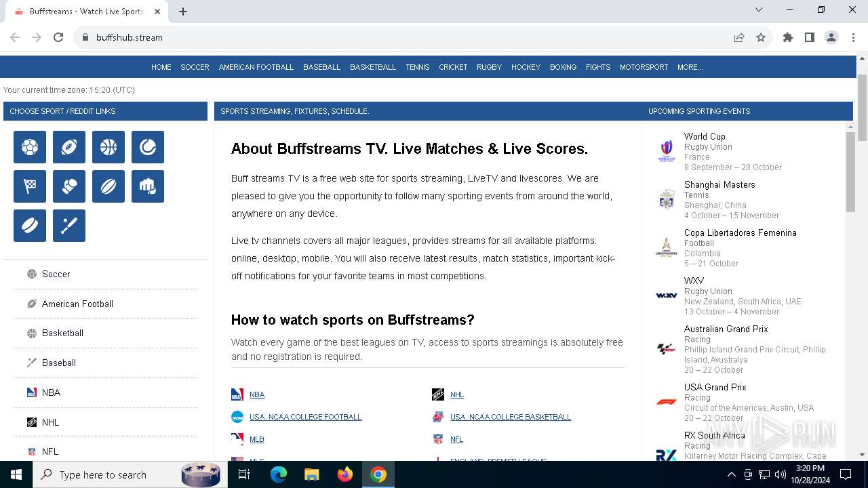Select the rugby ball sport icon
This screenshot has width=868, height=488.
pos(108,186)
